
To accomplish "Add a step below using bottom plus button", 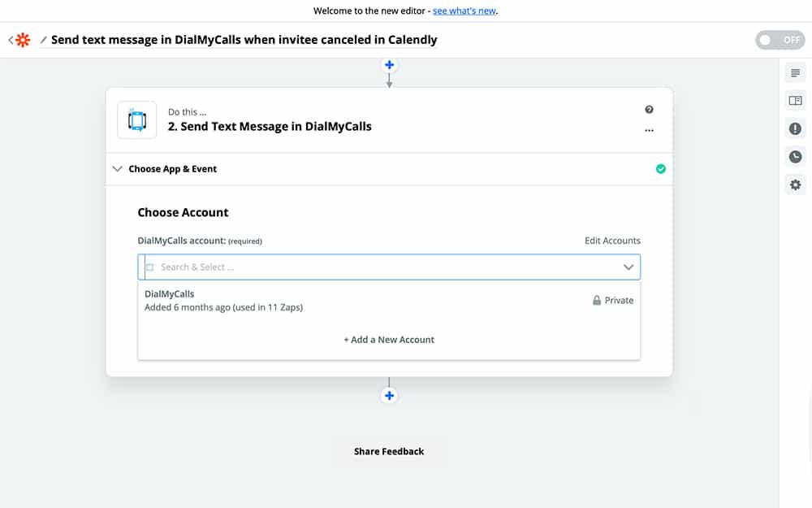I will point(389,396).
